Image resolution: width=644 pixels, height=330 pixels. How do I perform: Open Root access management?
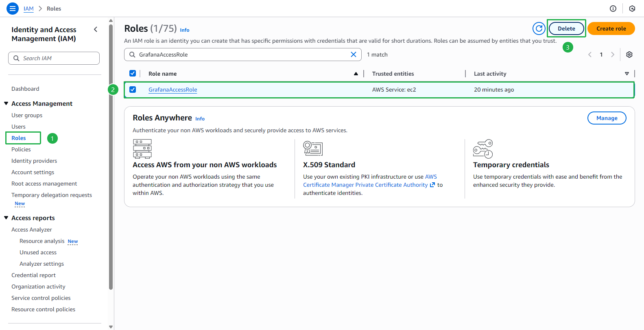click(x=44, y=184)
